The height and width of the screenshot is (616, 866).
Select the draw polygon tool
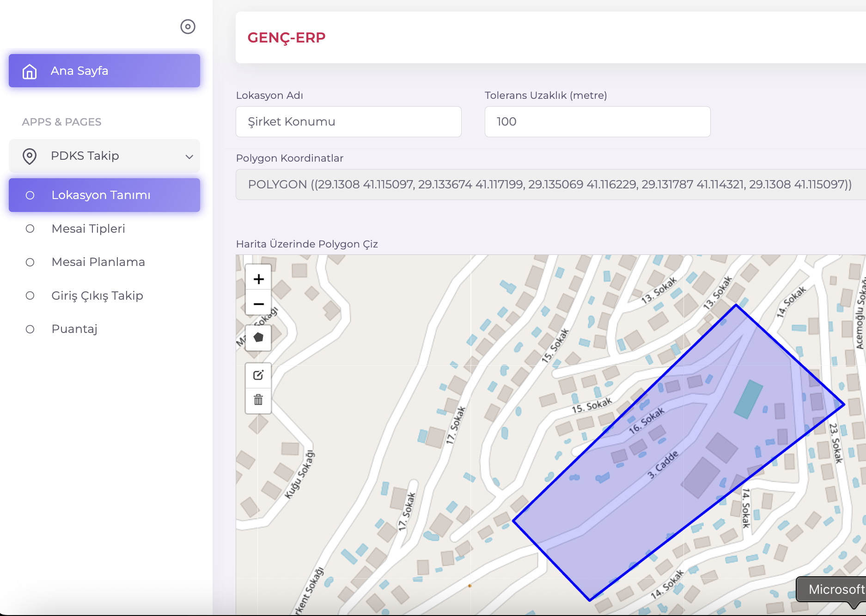[258, 338]
